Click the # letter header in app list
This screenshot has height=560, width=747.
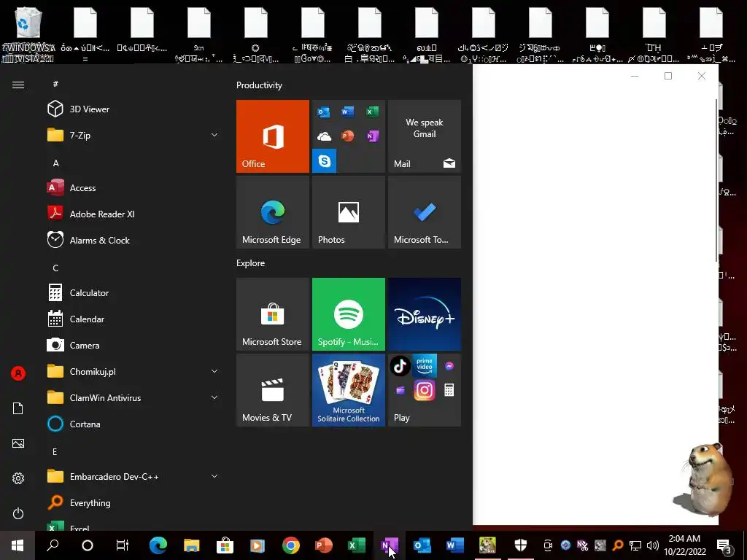[x=55, y=84]
